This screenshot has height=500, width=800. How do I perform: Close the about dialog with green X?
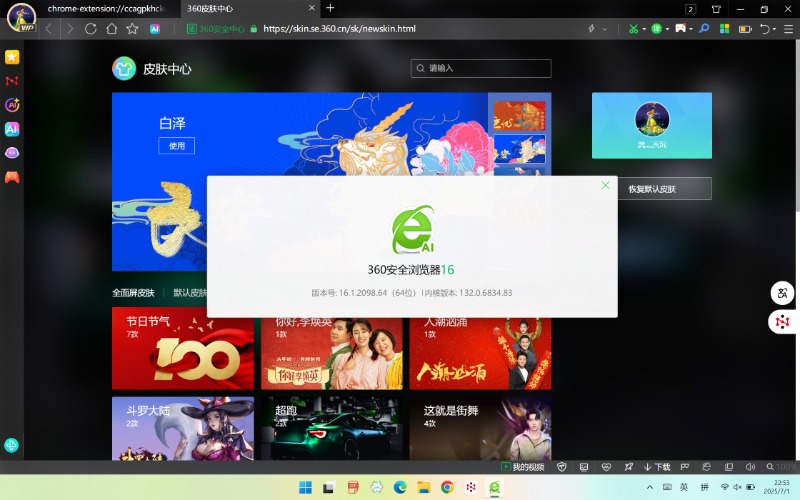(x=605, y=185)
